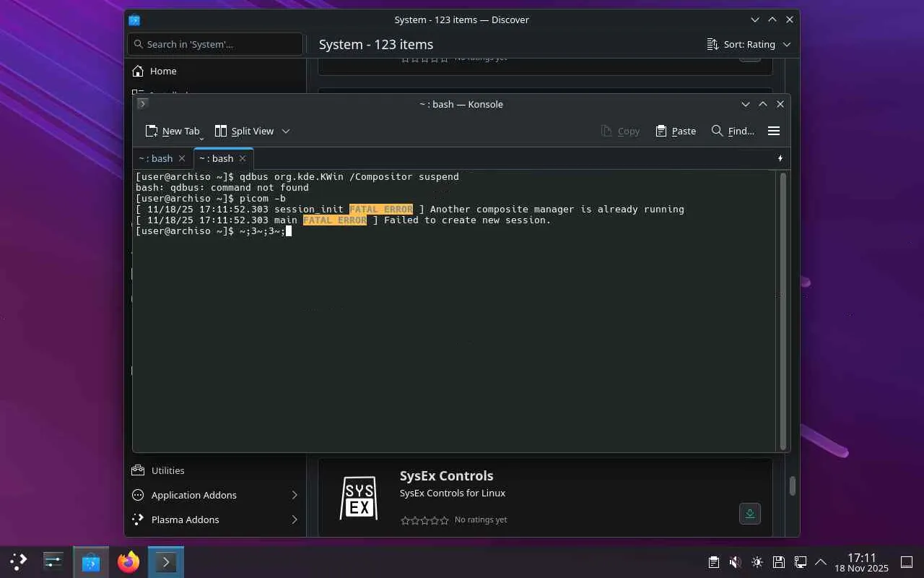Screen dimensions: 924x578
Task: Click the 'System - 123 items' heading
Action: [376, 44]
